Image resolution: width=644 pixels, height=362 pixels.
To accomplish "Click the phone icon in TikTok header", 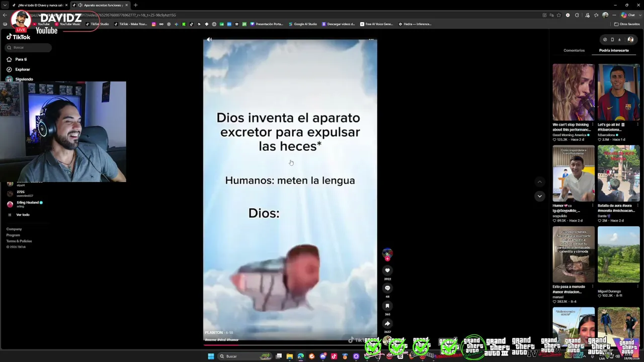I will click(x=612, y=39).
